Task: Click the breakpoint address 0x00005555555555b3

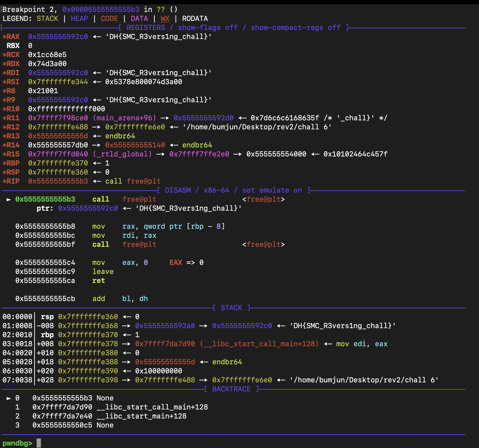Action: [101, 10]
